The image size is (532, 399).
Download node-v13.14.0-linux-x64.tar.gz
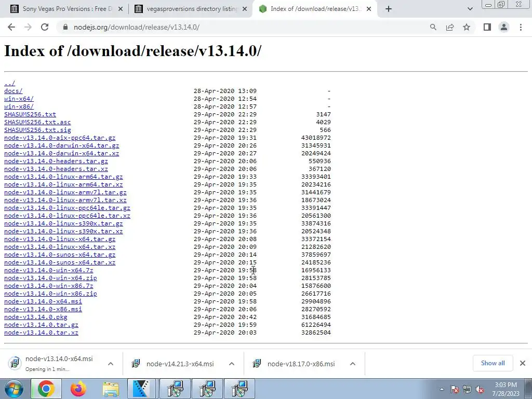tap(60, 239)
